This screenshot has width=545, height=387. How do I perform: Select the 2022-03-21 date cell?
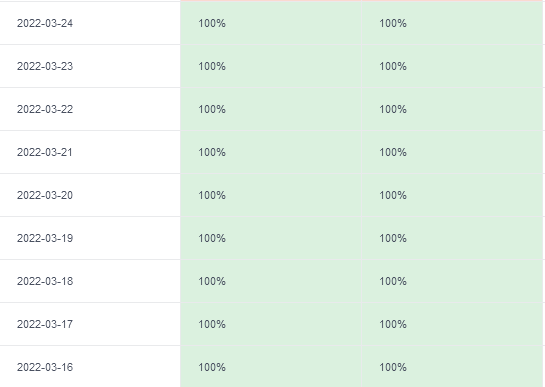coord(90,152)
